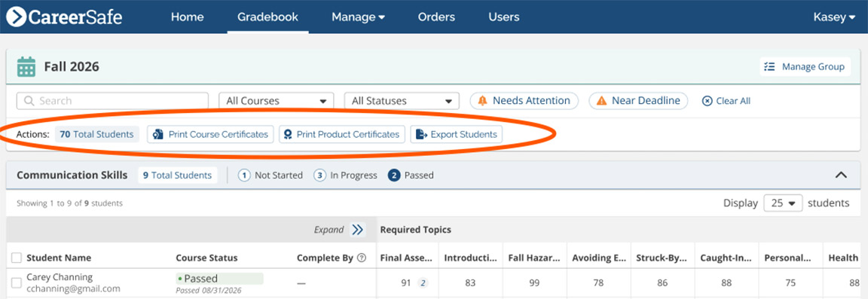The height and width of the screenshot is (299, 868).
Task: Click the Course Status column header
Action: (x=206, y=258)
